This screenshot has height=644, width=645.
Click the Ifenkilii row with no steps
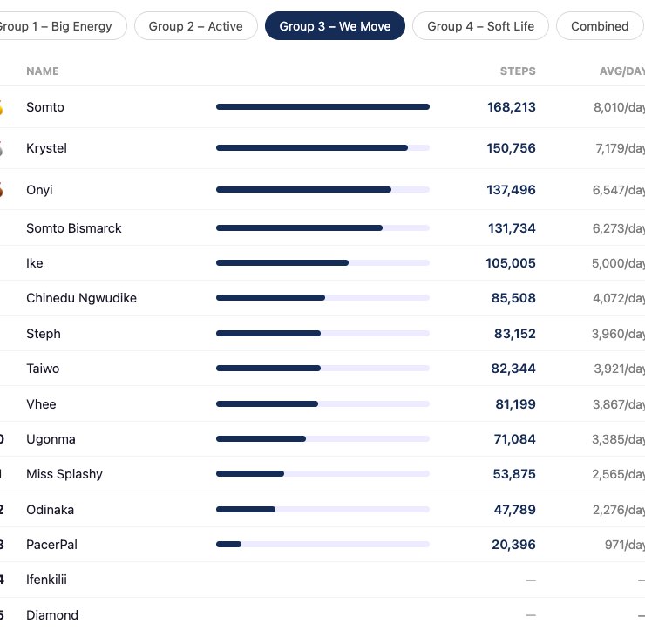[x=322, y=580]
